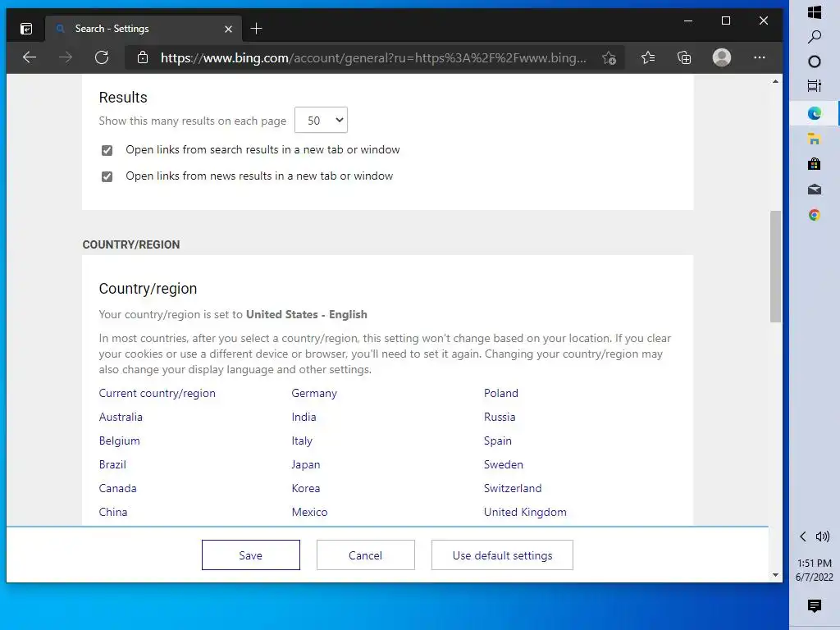Click Microsoft Edge taskbar icon
This screenshot has height=630, width=840.
[815, 113]
